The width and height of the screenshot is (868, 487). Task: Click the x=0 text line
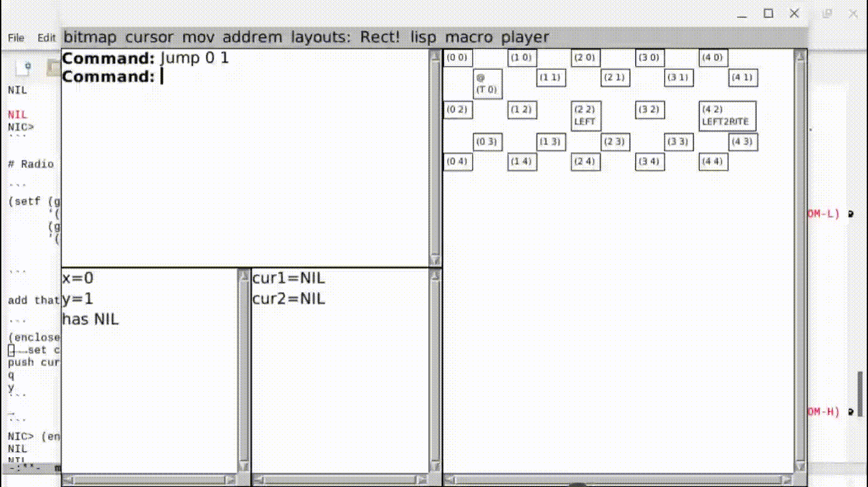[x=78, y=278]
